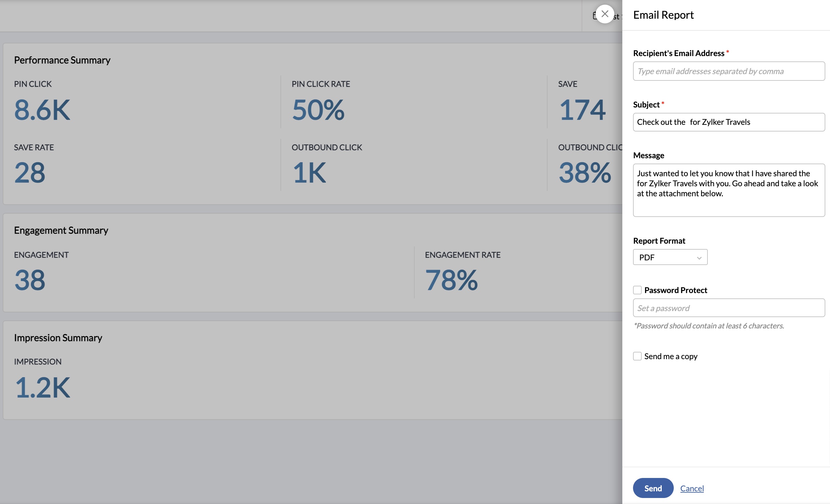
Task: Click the Save count 174
Action: (582, 110)
